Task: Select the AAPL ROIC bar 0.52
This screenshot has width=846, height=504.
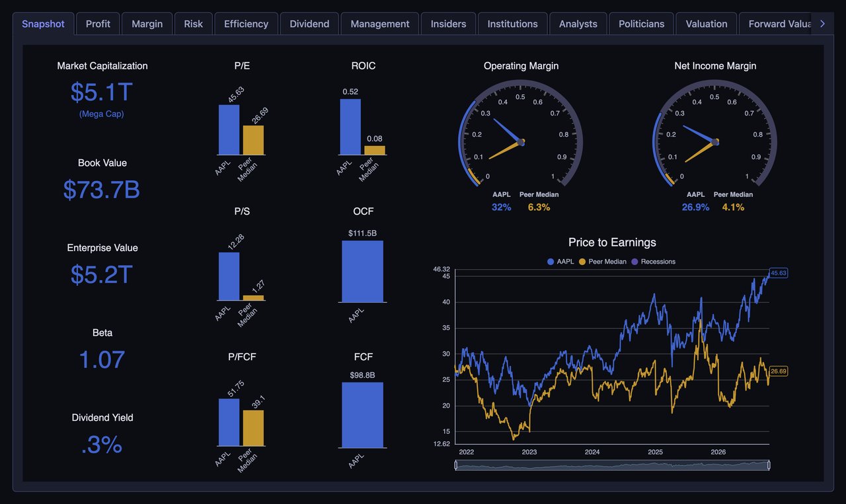Action: [350, 127]
